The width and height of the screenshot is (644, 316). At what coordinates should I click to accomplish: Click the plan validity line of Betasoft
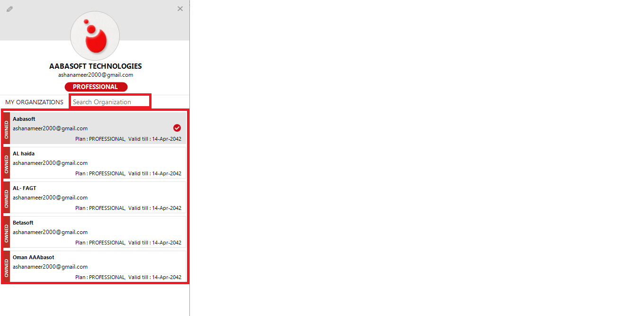click(x=128, y=243)
